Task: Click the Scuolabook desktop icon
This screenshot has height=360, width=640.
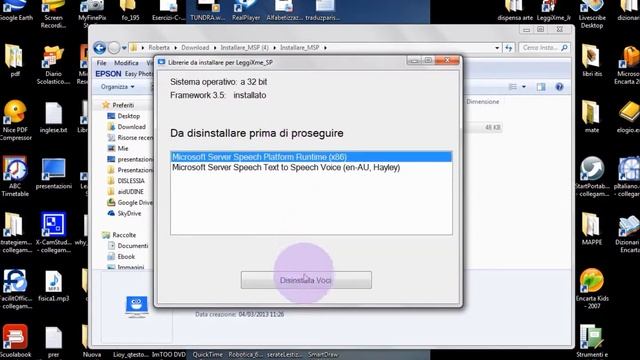Action: pyautogui.click(x=16, y=341)
